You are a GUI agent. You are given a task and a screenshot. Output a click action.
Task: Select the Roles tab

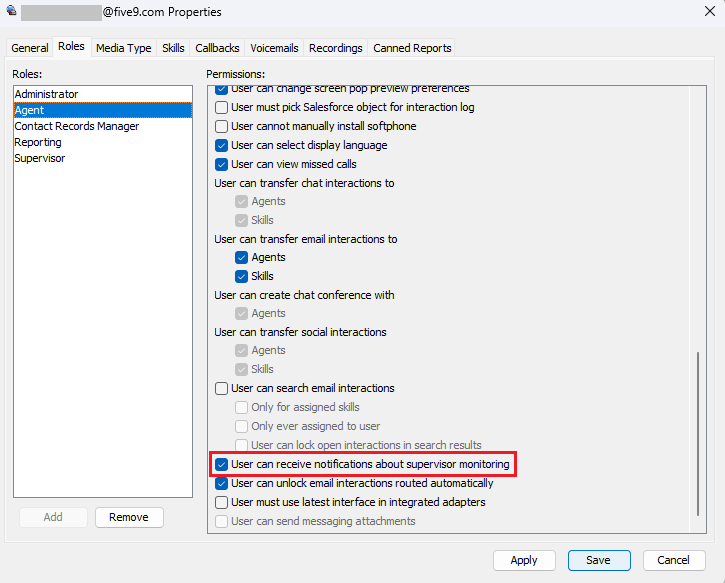tap(71, 47)
